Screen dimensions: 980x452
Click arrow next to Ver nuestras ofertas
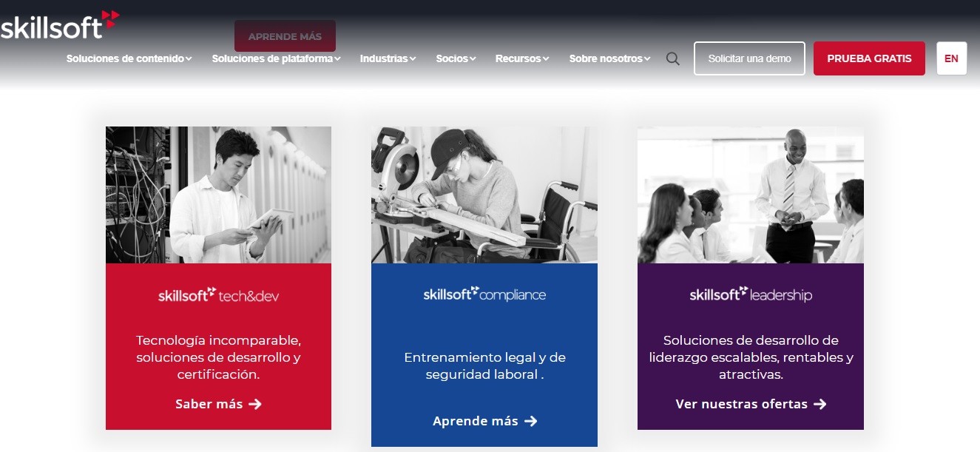click(820, 404)
